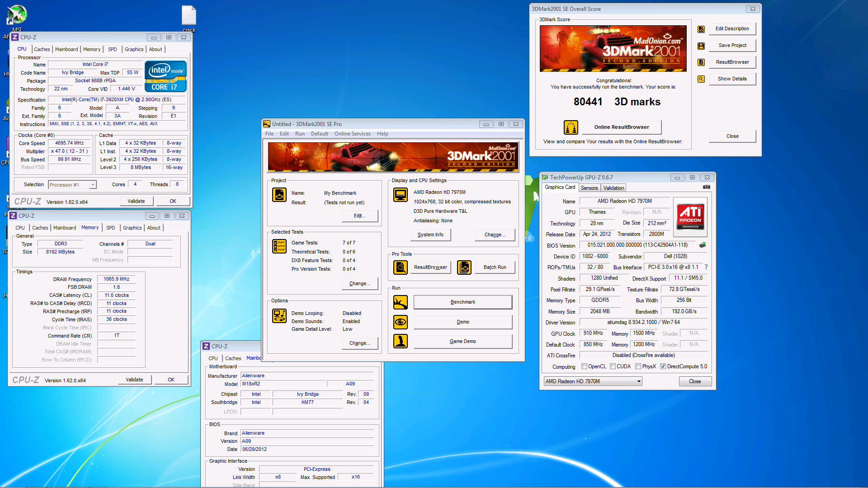Image resolution: width=868 pixels, height=488 pixels.
Task: Open the Online Services menu
Action: (x=353, y=134)
